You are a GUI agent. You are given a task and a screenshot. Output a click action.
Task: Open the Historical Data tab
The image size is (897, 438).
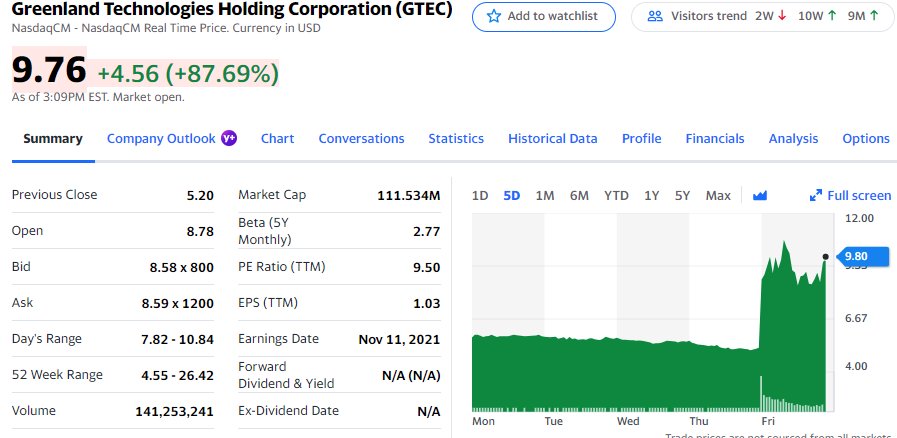pos(553,138)
